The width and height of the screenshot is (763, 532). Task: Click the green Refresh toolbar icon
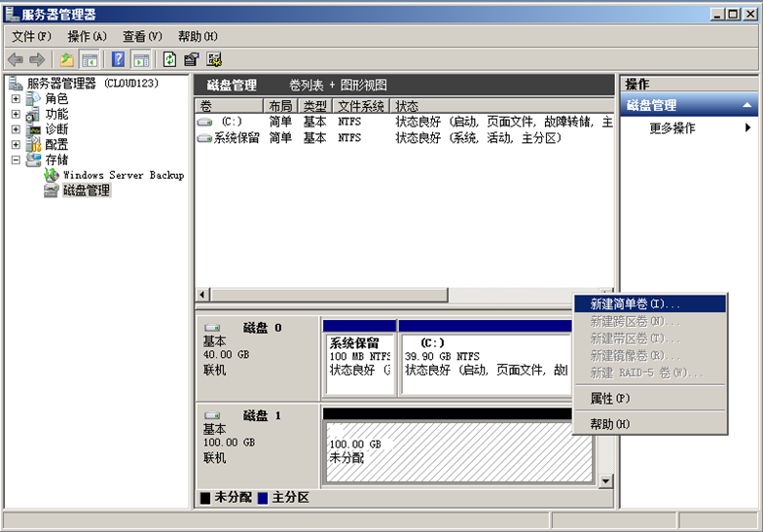click(x=169, y=59)
